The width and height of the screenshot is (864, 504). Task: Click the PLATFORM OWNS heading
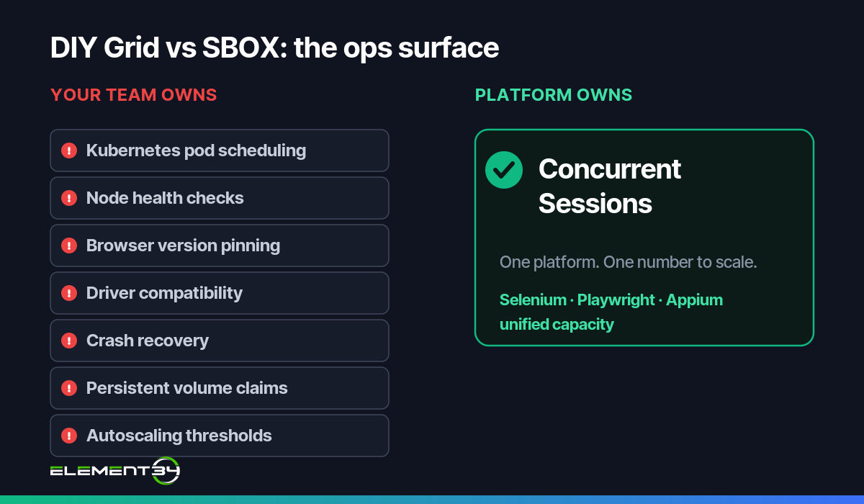[554, 95]
